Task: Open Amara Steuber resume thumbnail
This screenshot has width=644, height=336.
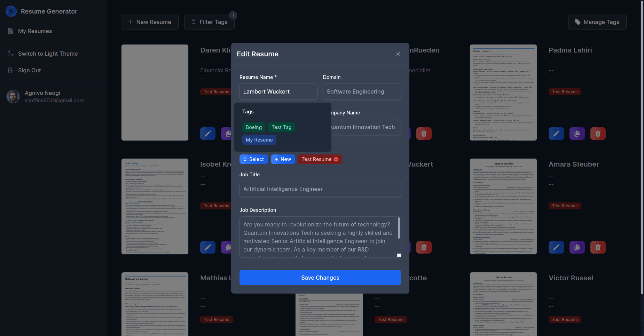Action: 503,207
